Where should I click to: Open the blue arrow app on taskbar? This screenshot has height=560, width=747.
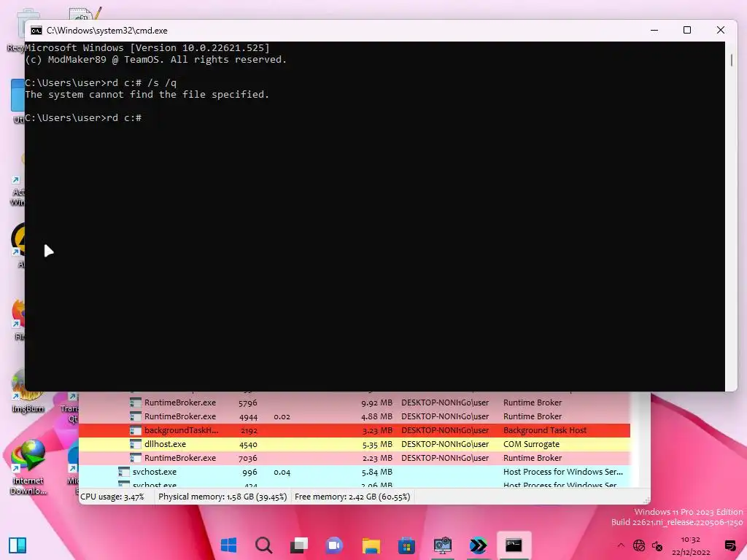click(478, 545)
